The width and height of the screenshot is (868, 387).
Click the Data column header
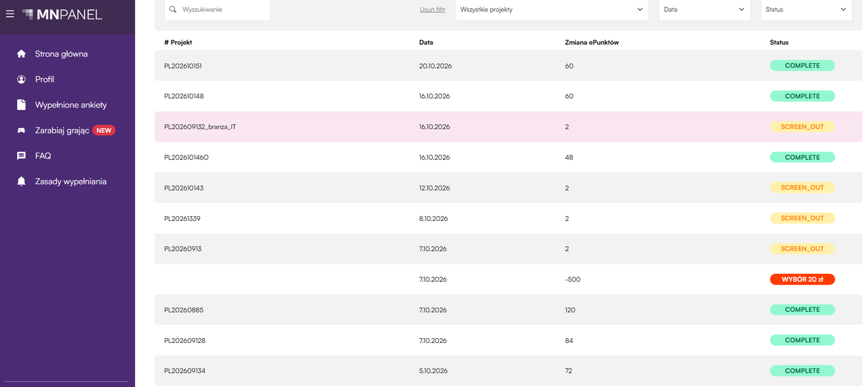tap(426, 42)
